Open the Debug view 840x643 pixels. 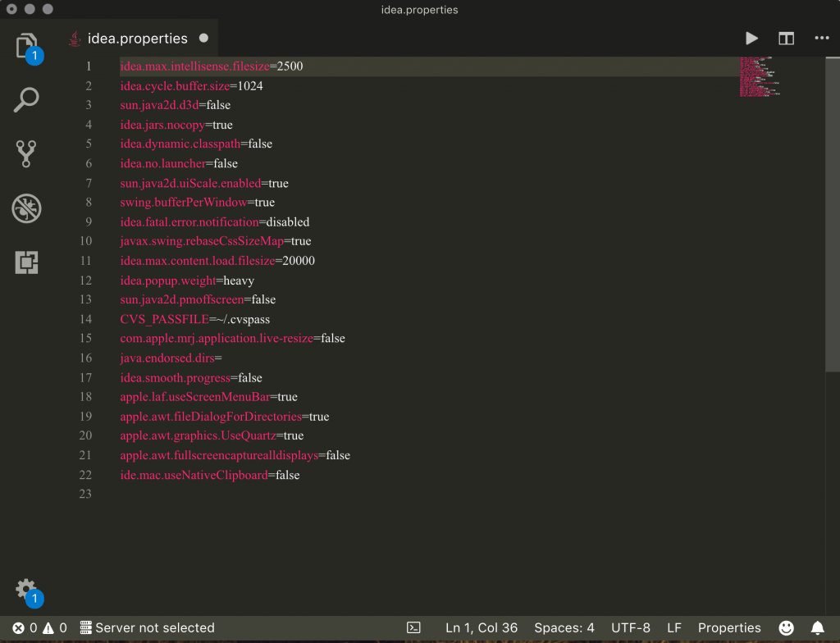[x=26, y=208]
